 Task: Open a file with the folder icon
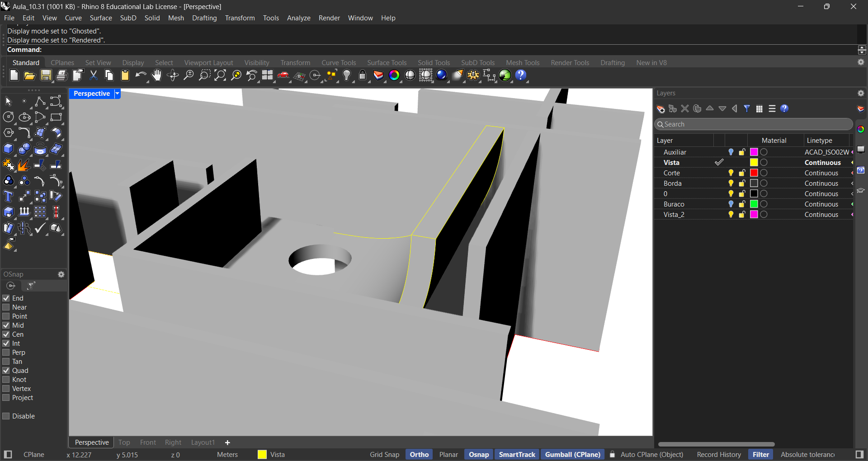pos(30,75)
